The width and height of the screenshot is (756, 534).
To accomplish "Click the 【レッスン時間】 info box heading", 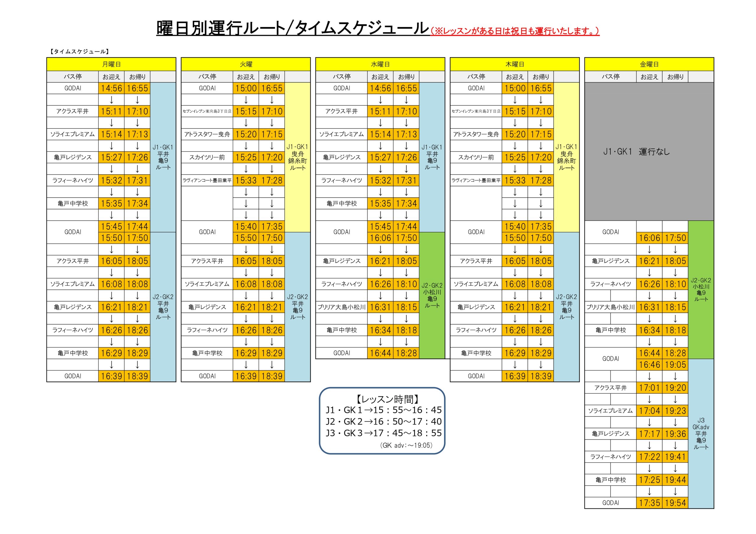I will tap(387, 399).
